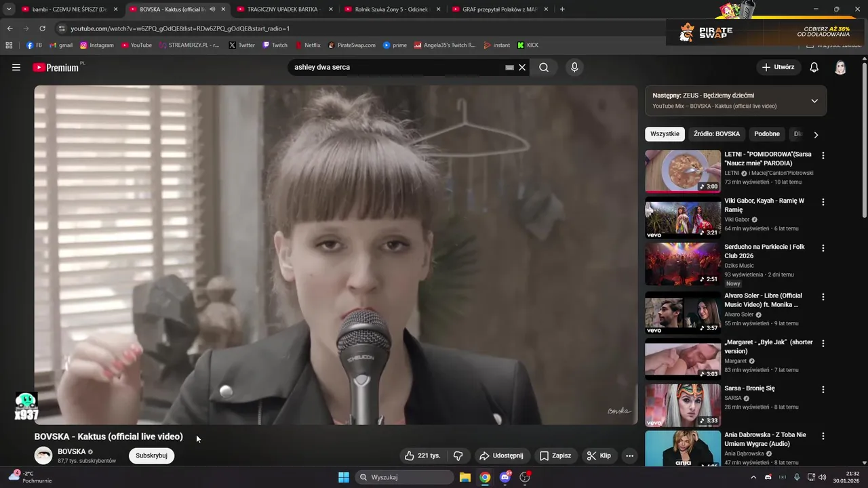The height and width of the screenshot is (488, 868).
Task: Open the taskbar volume speaker icon
Action: 823,477
